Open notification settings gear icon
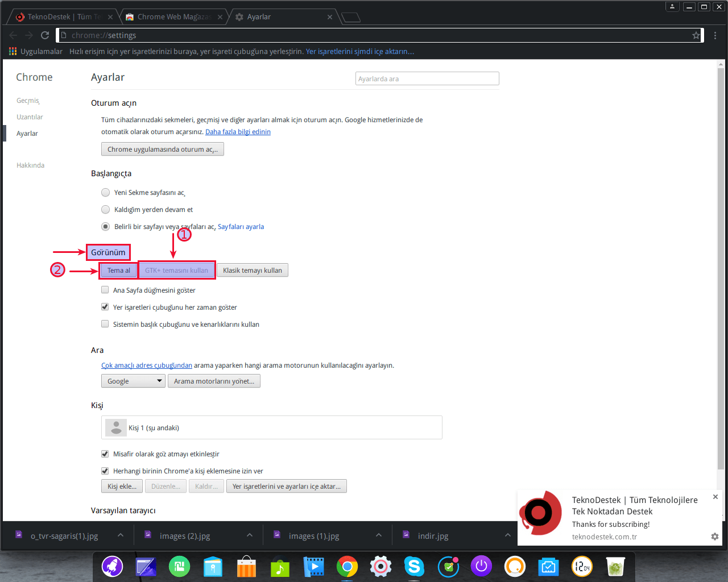 pyautogui.click(x=715, y=537)
